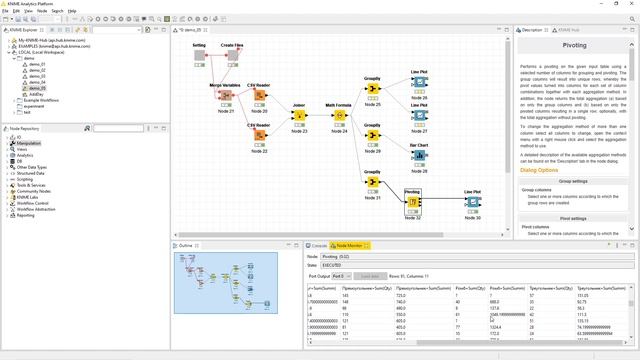
Task: Expand the EXAMPLES server entry
Action: [x=9, y=47]
